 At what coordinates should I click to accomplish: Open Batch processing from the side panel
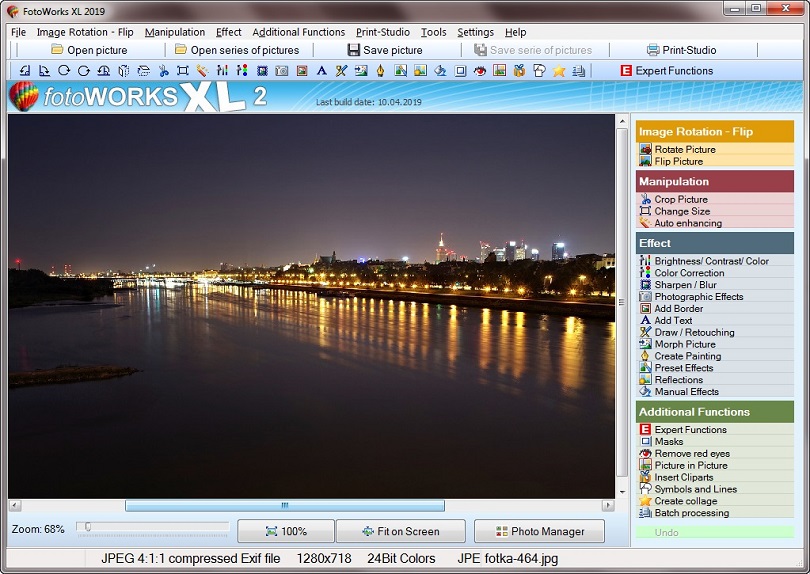click(x=691, y=513)
